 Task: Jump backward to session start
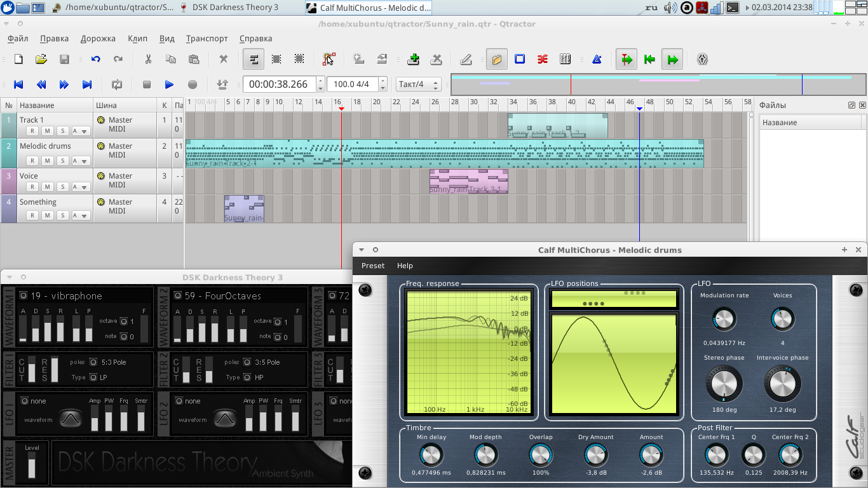click(18, 84)
